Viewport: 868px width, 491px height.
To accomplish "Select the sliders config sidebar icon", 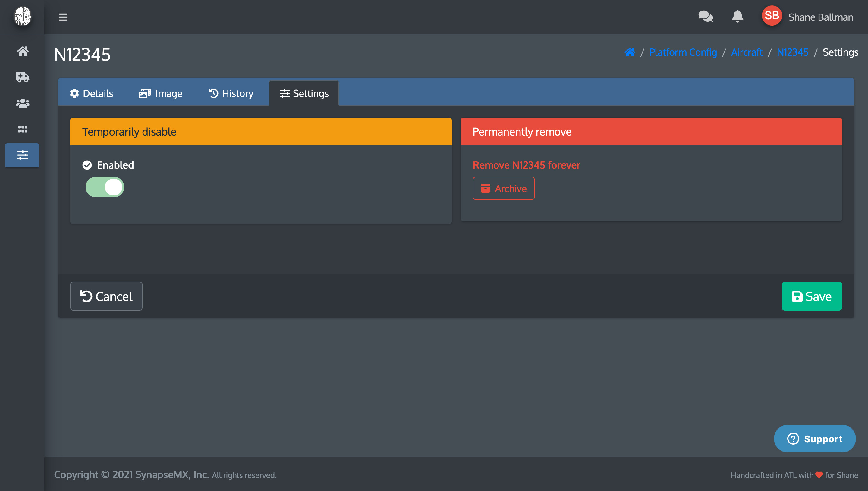I will tap(22, 155).
